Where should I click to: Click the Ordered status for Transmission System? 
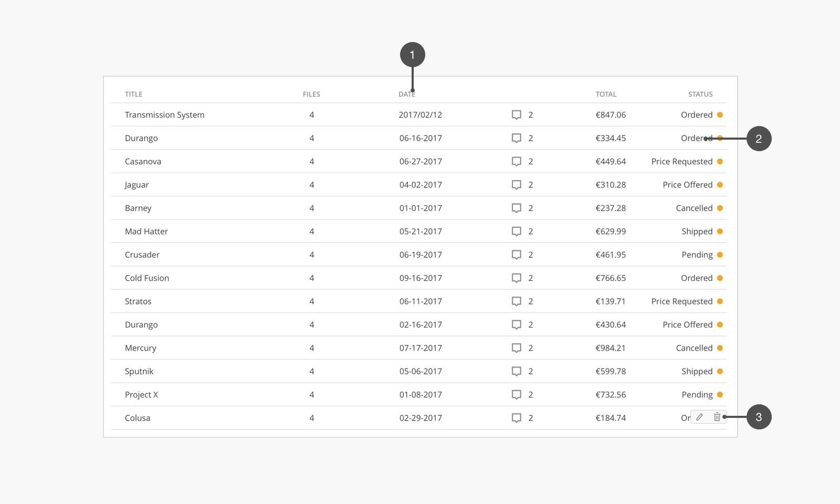pyautogui.click(x=697, y=115)
